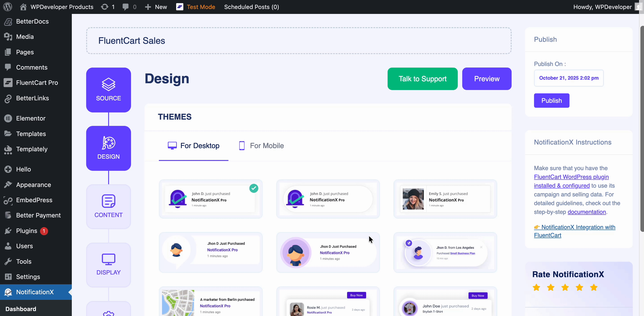This screenshot has width=644, height=316.
Task: Rate NotificationX with the fifth star
Action: [594, 287]
